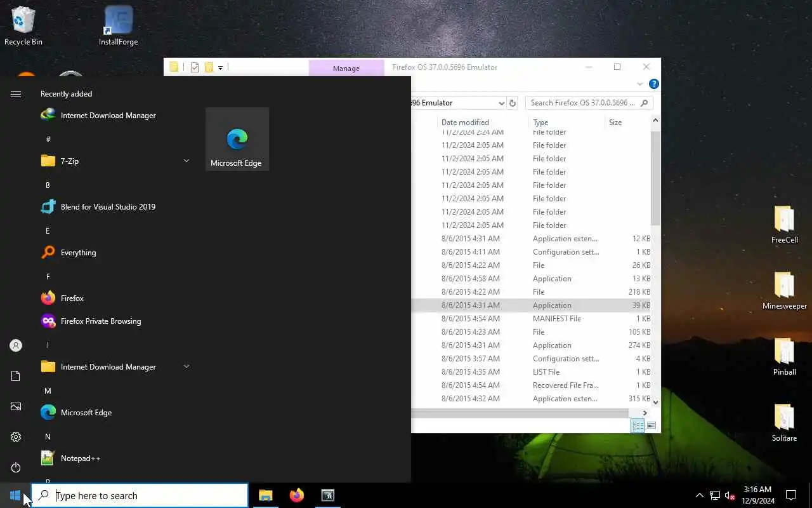This screenshot has width=812, height=508.
Task: Open the notification center icon
Action: [x=791, y=495]
